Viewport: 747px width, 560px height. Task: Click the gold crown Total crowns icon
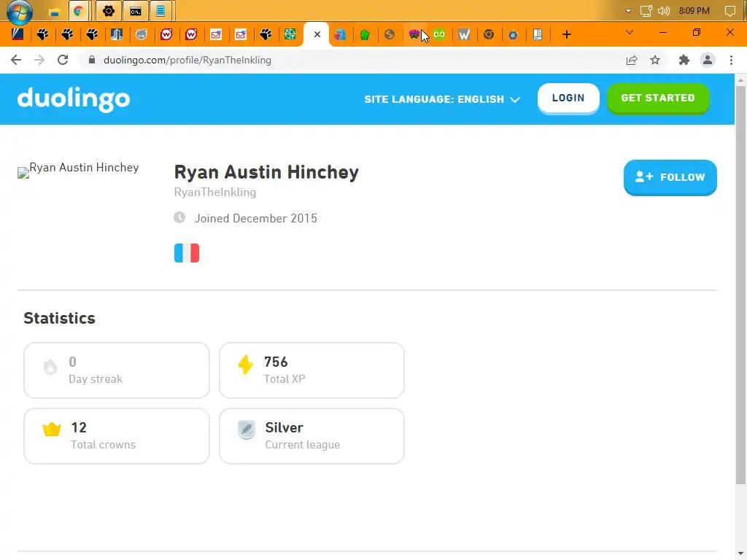tap(52, 429)
